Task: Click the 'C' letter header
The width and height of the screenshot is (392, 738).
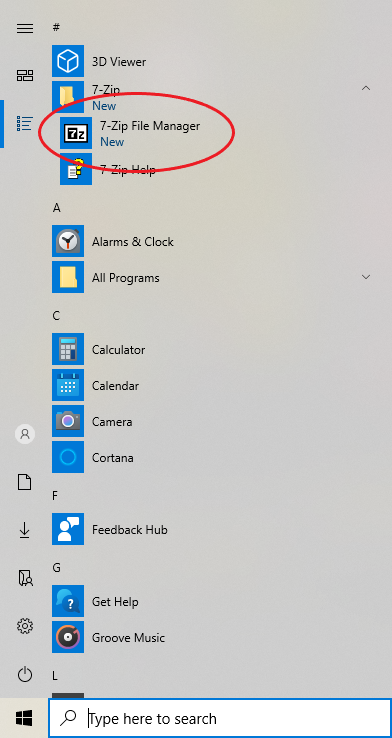Action: [56, 315]
